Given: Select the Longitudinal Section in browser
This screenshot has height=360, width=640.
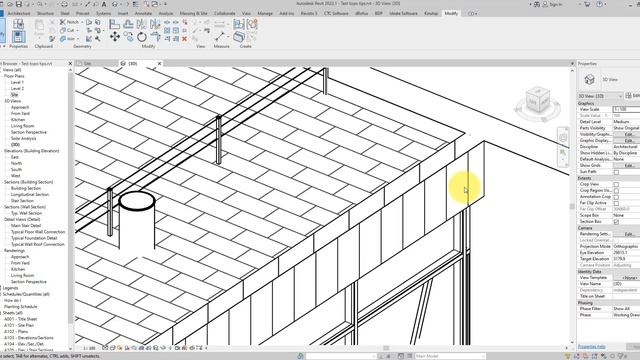Looking at the screenshot, I should coord(30,195).
